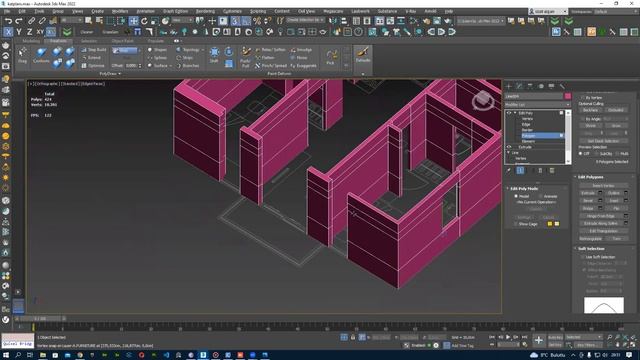This screenshot has height=360, width=640.
Task: Select the Multi preview selection radio
Action: (x=617, y=153)
